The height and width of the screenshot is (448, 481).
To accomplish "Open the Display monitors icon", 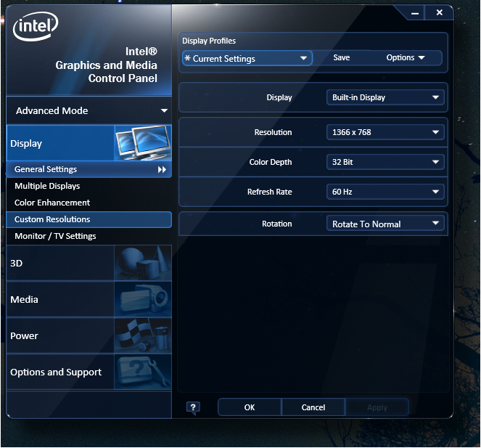I will 143,143.
